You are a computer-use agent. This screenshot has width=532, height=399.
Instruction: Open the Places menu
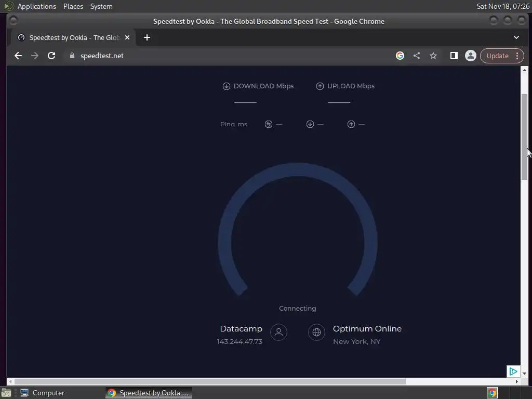pos(73,6)
